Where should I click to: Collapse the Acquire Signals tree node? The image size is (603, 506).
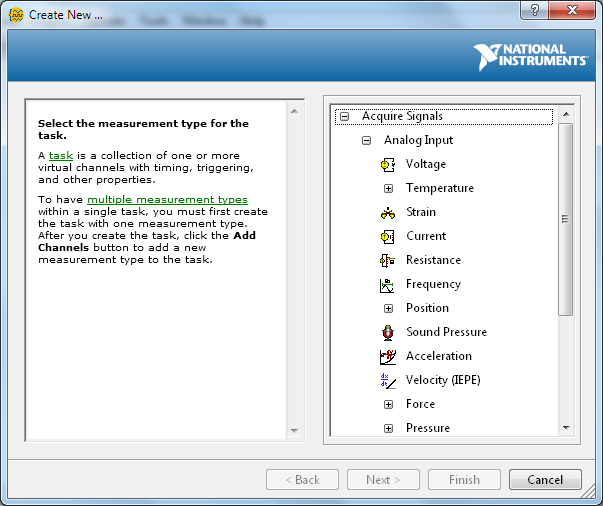click(x=344, y=116)
